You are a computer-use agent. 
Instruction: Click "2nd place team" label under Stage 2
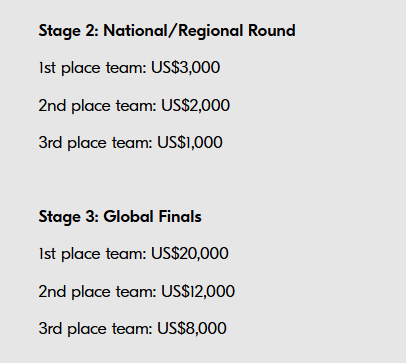98,106
